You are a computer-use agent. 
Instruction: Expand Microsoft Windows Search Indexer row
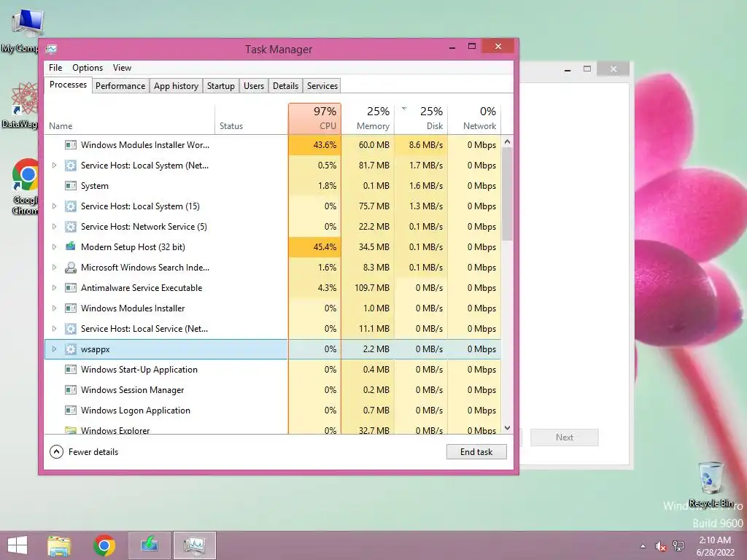click(x=54, y=267)
